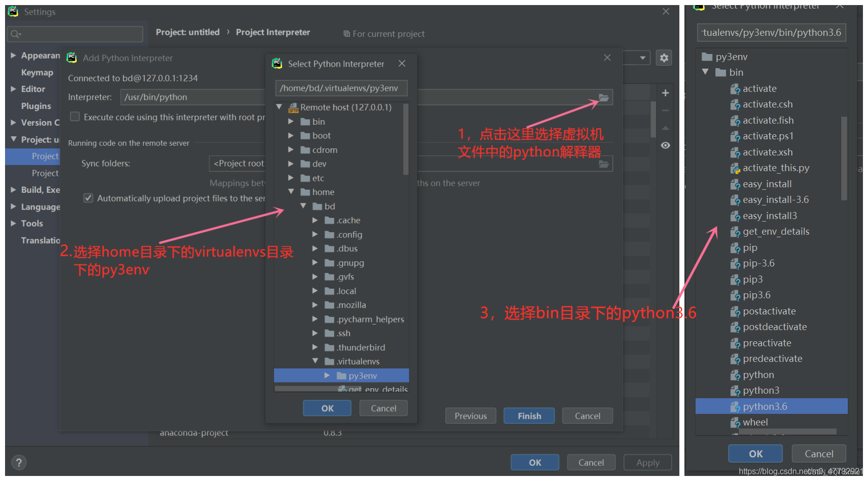Expand the py3env folder in center dialog
This screenshot has height=481, width=868.
tap(327, 376)
